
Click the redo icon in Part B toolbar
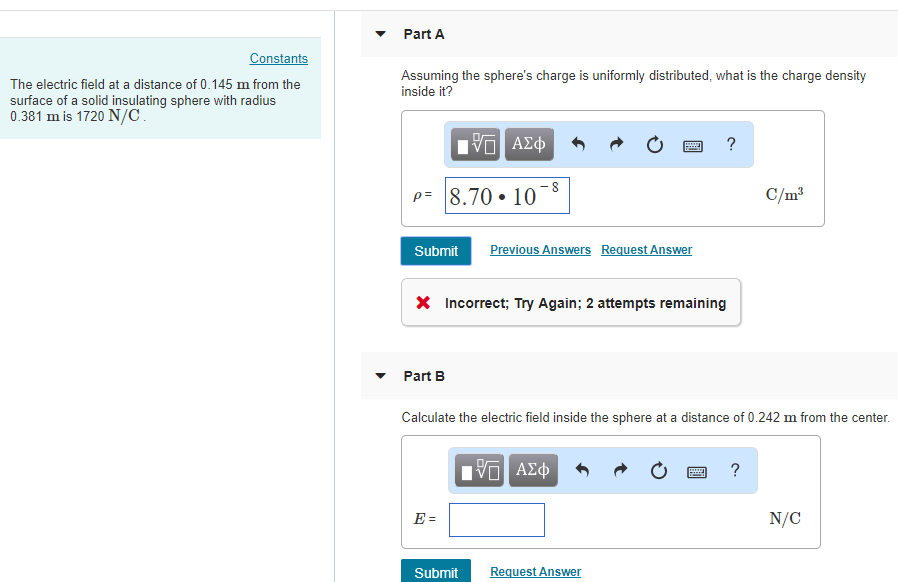coord(620,470)
